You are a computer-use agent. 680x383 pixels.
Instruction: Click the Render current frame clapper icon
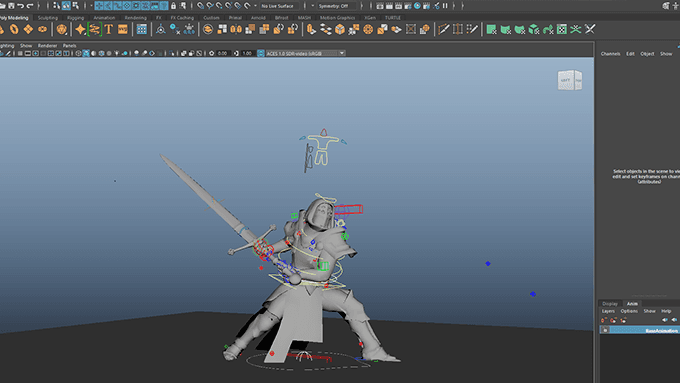389,6
